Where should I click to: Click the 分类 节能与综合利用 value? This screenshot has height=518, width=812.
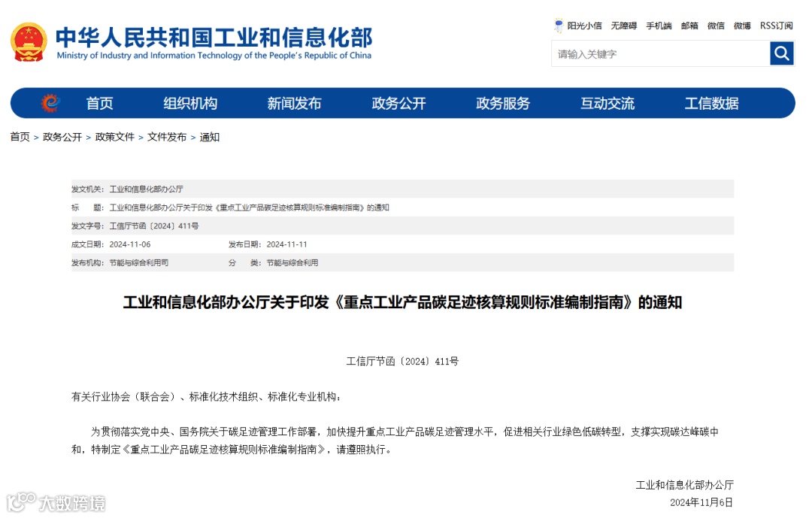292,262
